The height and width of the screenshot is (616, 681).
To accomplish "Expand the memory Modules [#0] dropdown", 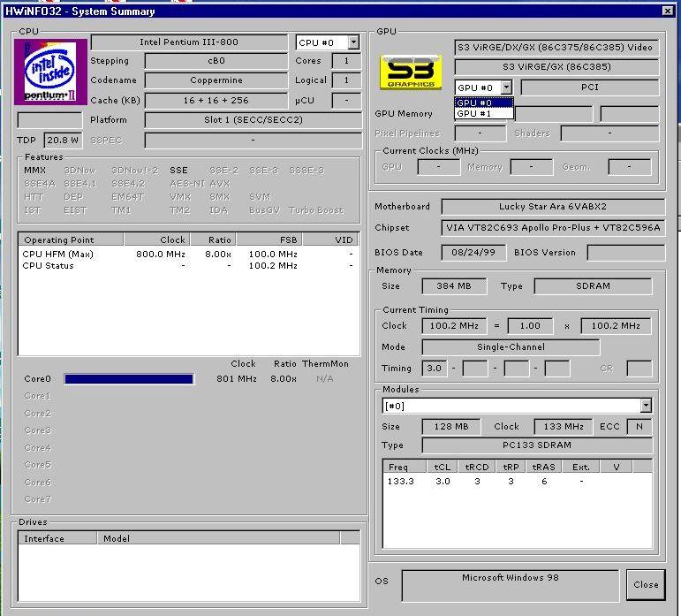I will click(646, 406).
